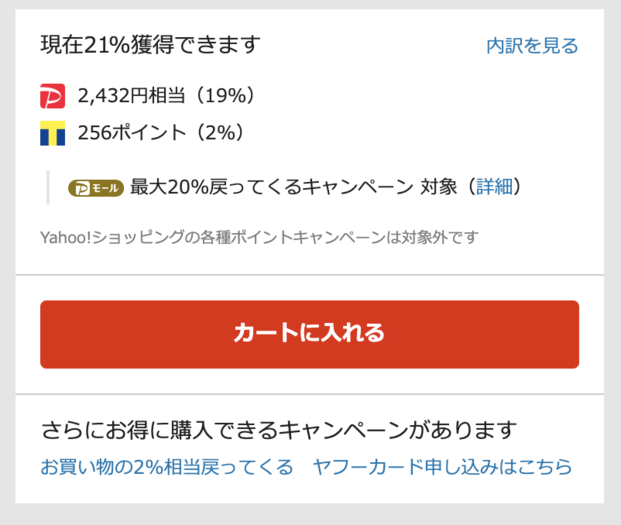Click the (19%) PayPay rate text
Viewport: 621px width, 525px height.
pos(225,96)
